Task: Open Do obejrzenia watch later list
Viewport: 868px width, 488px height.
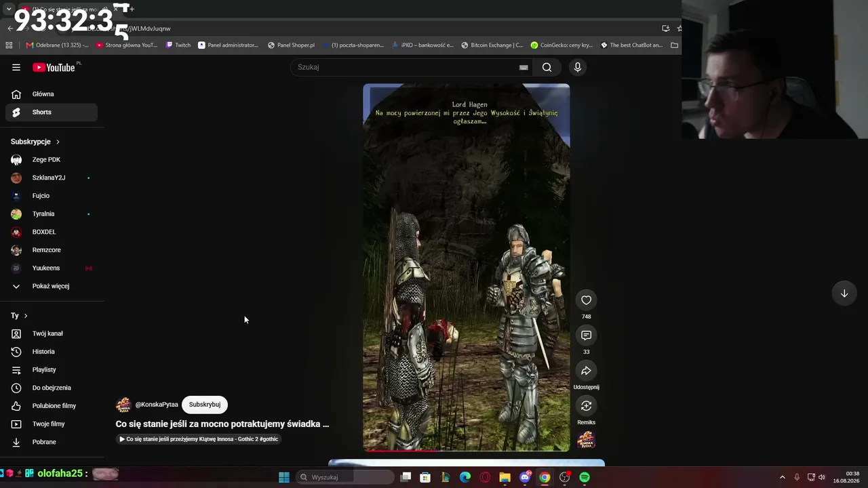Action: pyautogui.click(x=52, y=388)
